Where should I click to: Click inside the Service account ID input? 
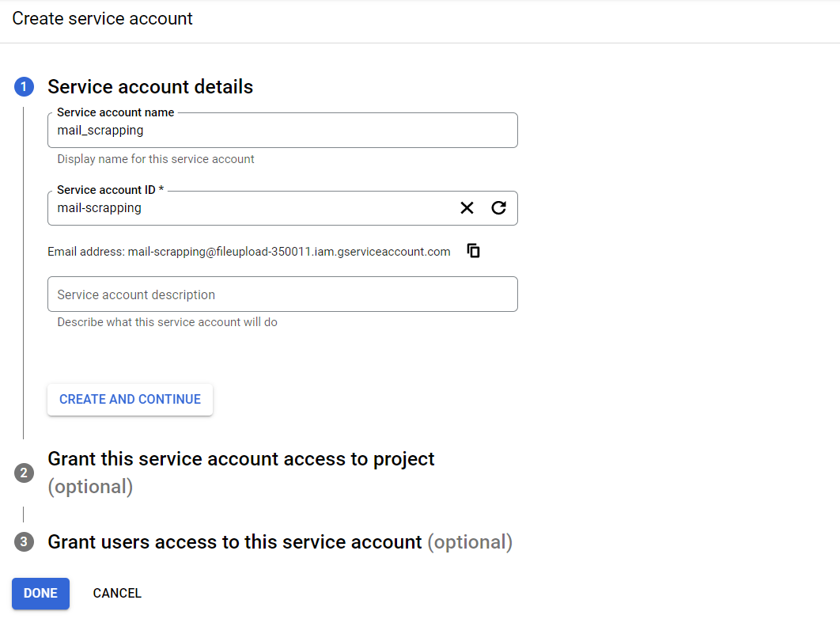(253, 208)
